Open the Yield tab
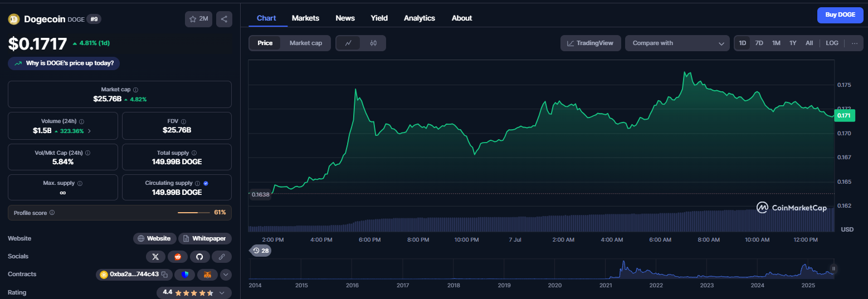 [x=379, y=18]
